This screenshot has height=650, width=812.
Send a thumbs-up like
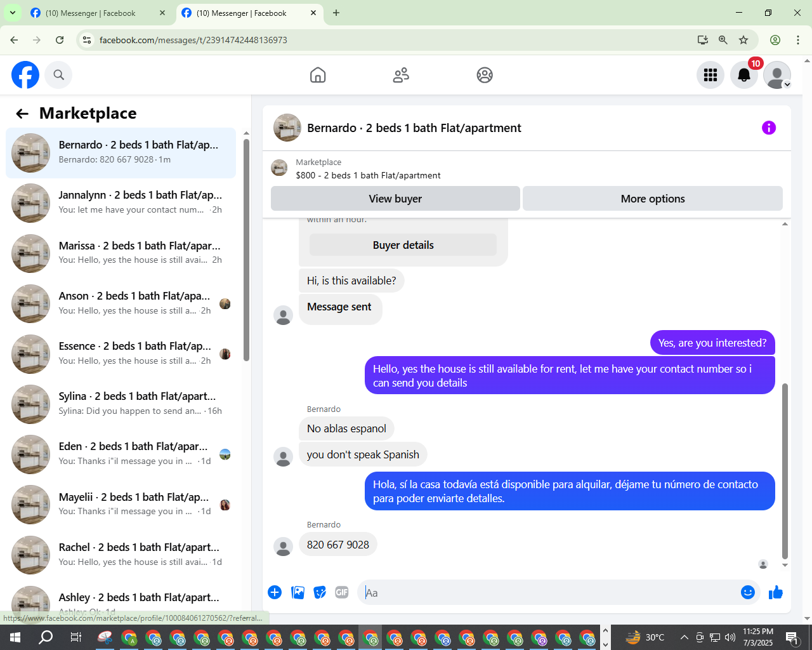pyautogui.click(x=776, y=592)
